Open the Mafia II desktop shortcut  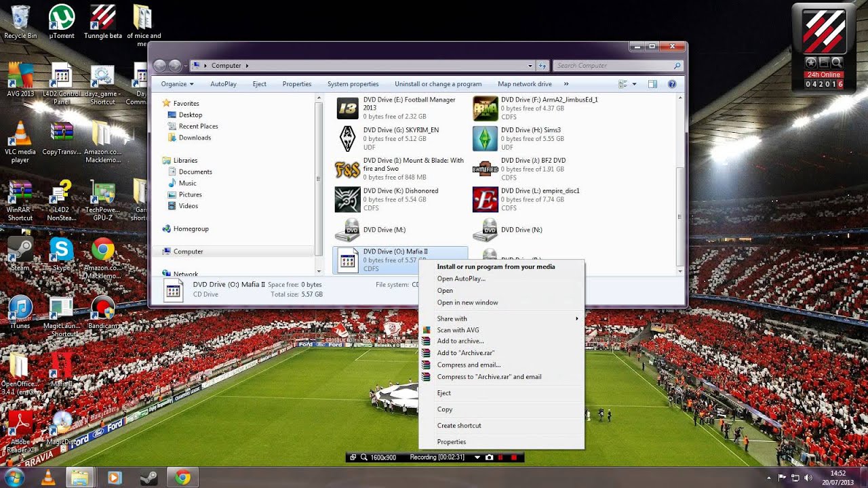coord(62,370)
